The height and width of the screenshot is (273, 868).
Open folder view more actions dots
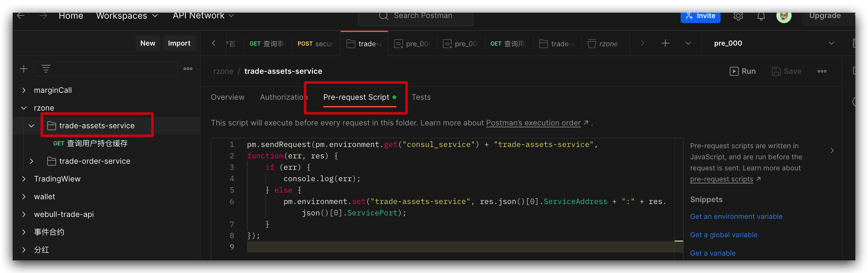822,71
